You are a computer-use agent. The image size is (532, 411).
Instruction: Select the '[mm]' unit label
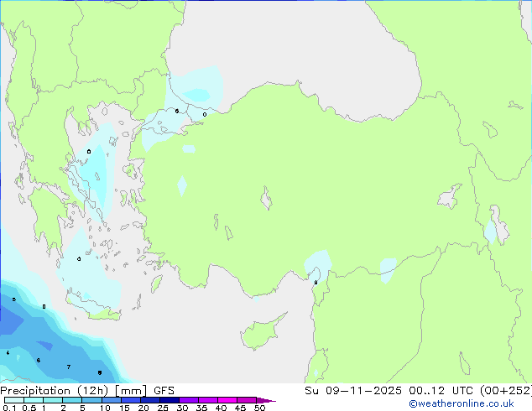pos(131,391)
